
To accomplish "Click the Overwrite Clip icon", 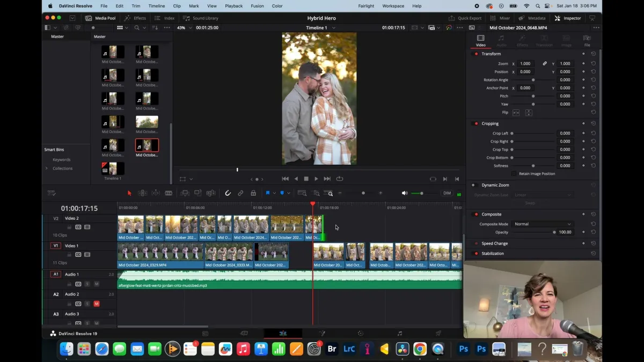I will (x=197, y=193).
